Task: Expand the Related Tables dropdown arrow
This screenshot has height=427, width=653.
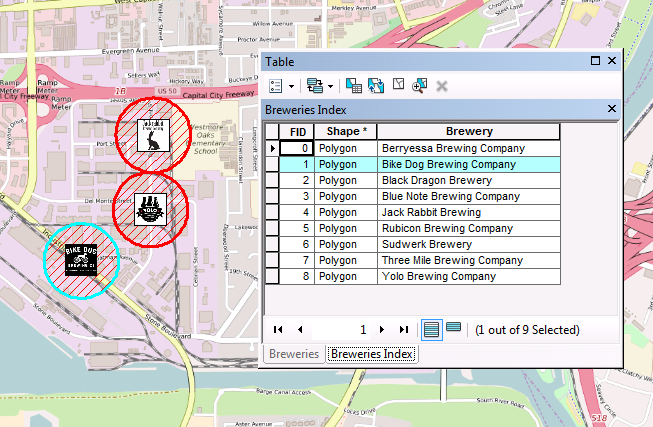Action: point(330,87)
